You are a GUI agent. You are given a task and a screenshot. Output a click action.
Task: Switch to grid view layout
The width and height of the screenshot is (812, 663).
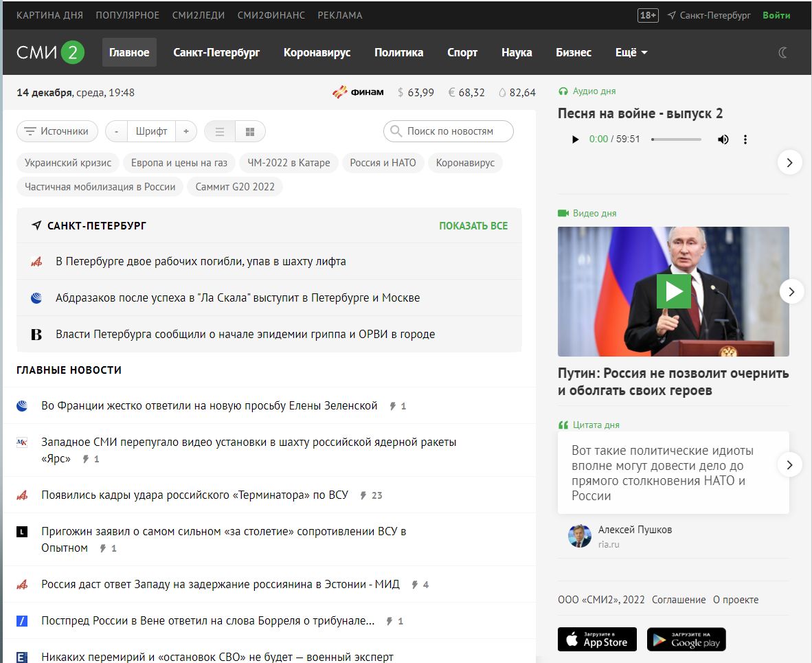[x=250, y=131]
